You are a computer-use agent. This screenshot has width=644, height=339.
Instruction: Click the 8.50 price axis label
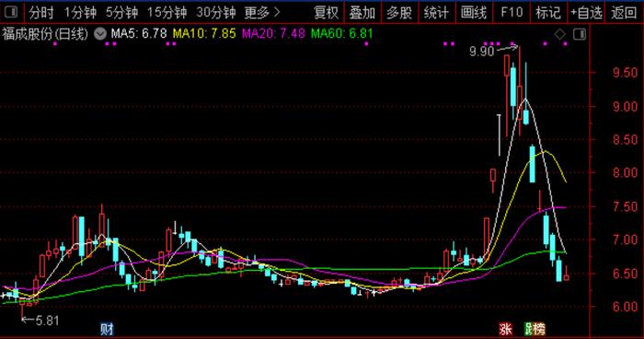coord(625,140)
